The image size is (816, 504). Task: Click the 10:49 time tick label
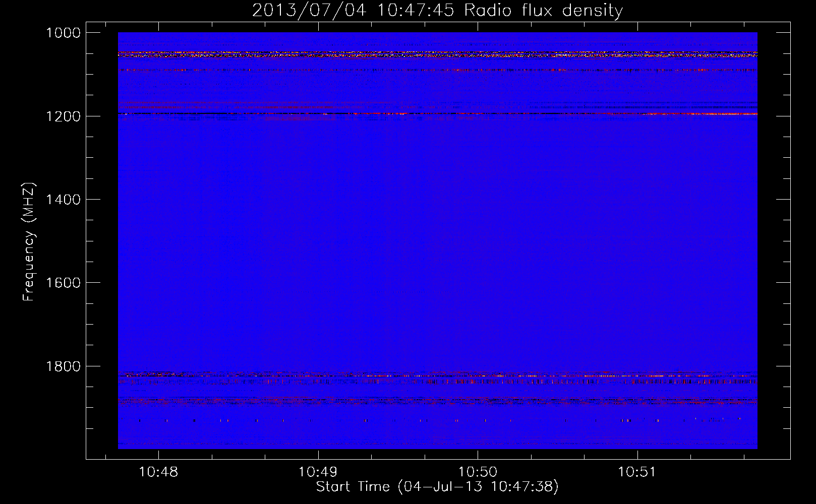(318, 472)
